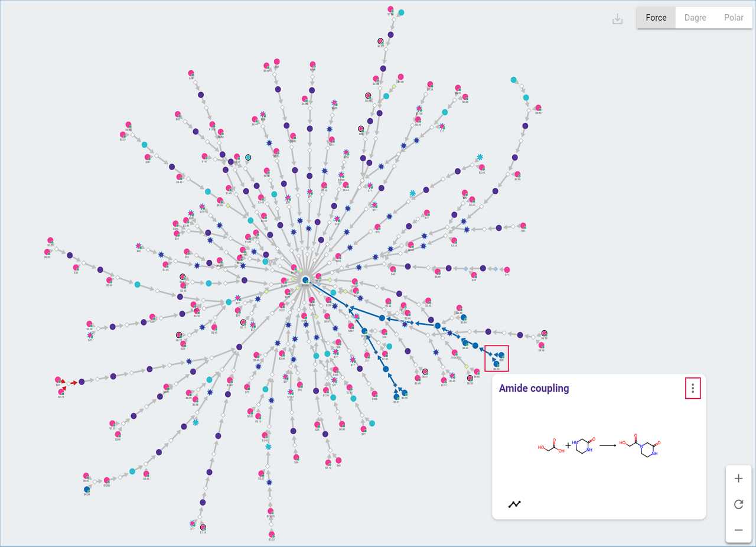Open the Amide coupling card options menu

(693, 388)
